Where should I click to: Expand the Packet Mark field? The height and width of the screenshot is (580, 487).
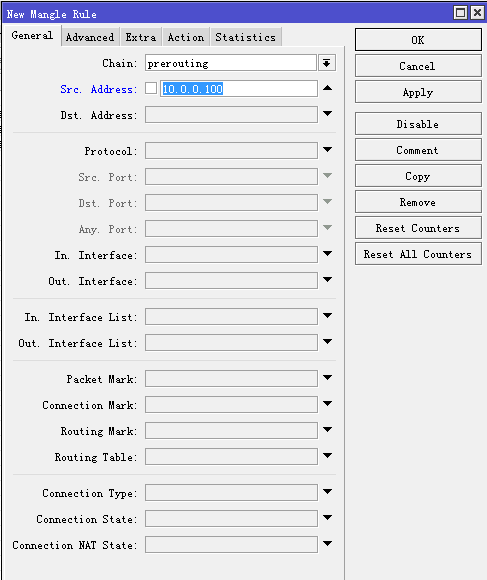point(327,378)
